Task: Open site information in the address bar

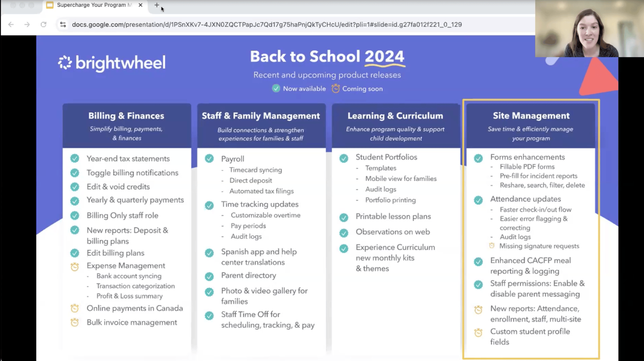Action: [62, 24]
